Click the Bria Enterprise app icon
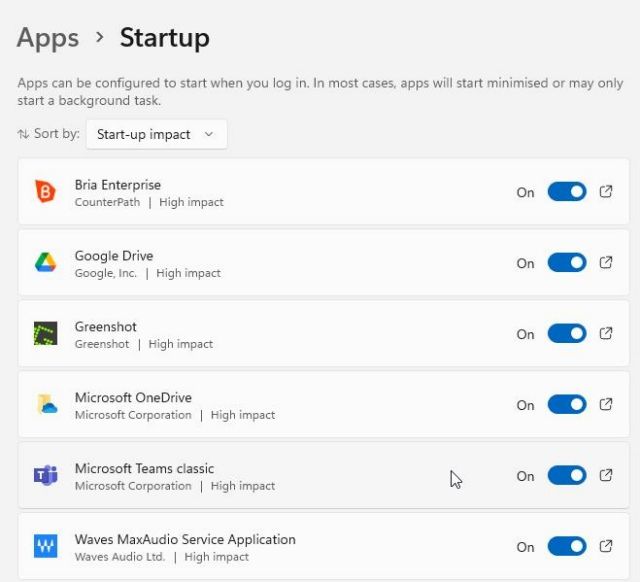Viewport: 640px width, 582px height. point(45,192)
